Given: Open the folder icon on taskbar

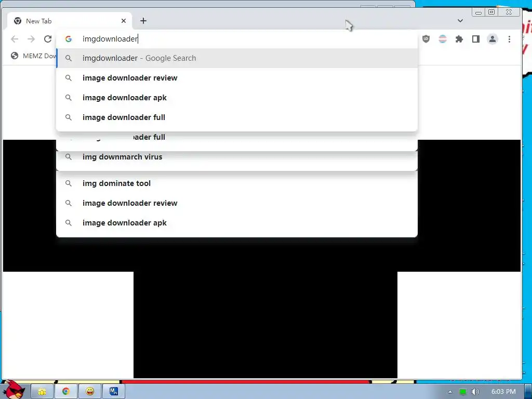Looking at the screenshot, I should coord(42,392).
